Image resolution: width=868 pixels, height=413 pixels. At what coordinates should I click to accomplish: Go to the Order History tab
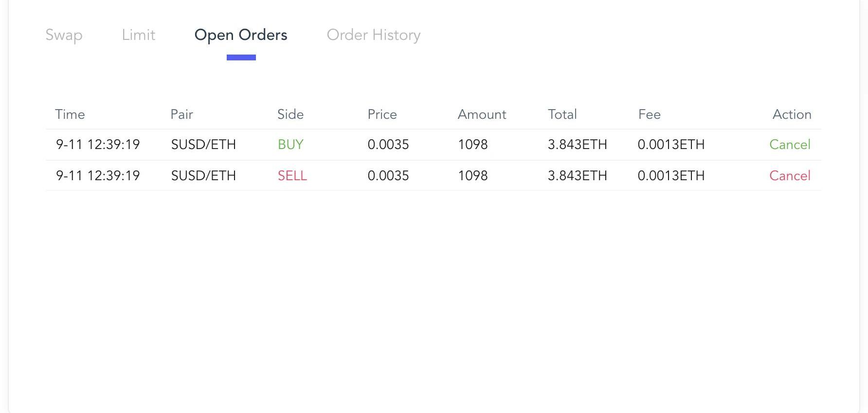click(x=373, y=35)
